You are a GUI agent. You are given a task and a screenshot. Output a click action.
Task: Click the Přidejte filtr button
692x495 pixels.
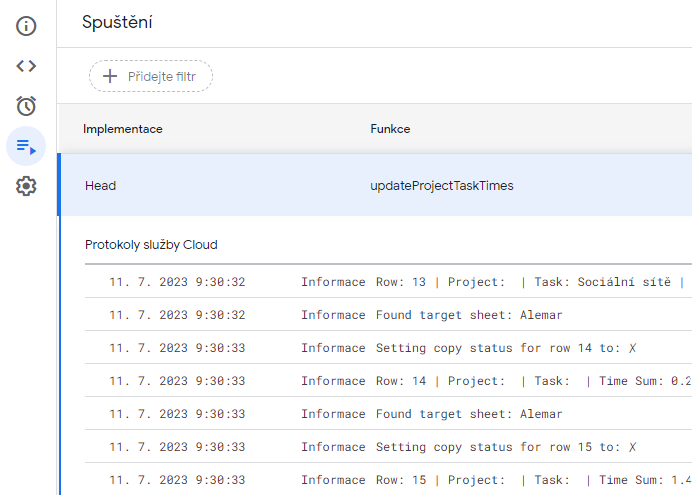click(x=151, y=76)
